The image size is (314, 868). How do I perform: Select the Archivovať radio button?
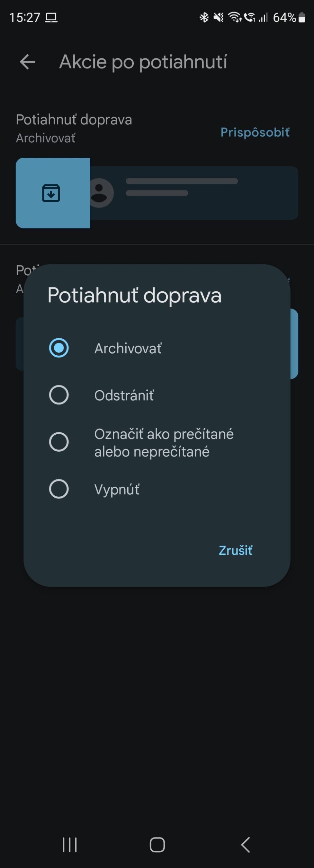point(59,348)
